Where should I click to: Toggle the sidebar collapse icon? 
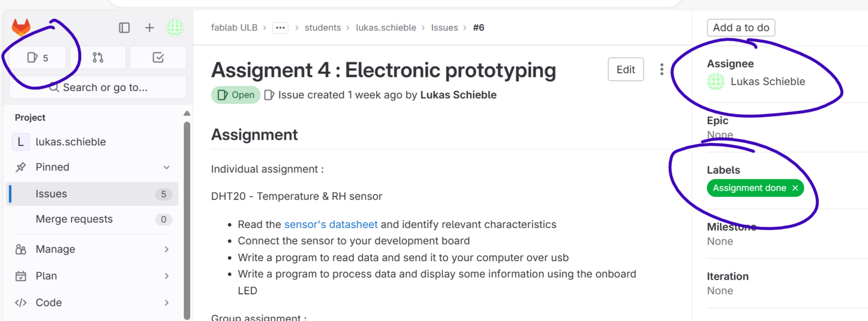tap(124, 27)
